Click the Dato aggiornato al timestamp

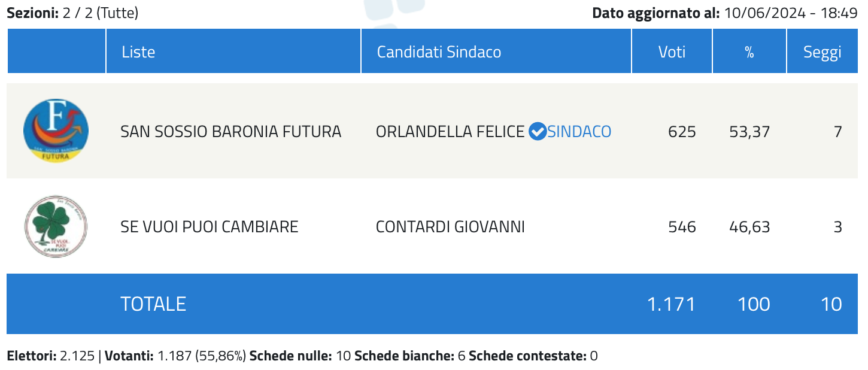coord(725,13)
